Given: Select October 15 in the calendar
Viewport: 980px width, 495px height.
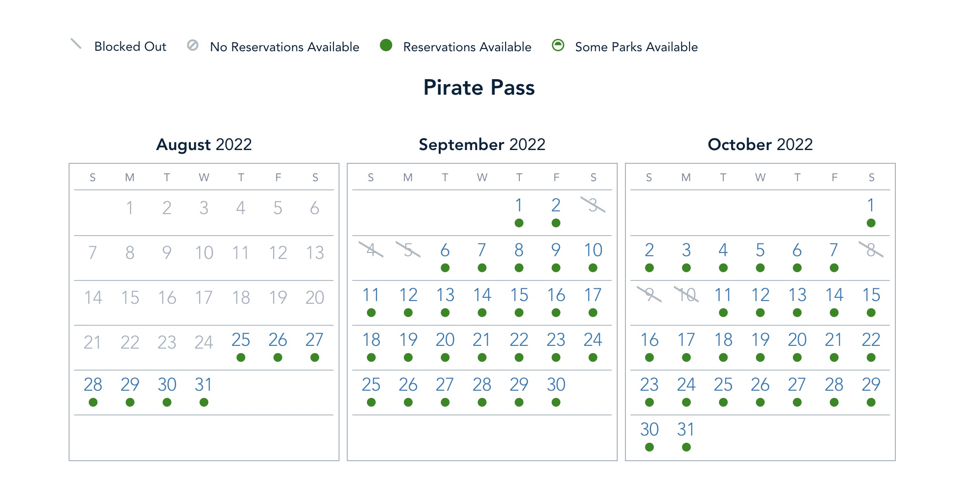Looking at the screenshot, I should 871,295.
